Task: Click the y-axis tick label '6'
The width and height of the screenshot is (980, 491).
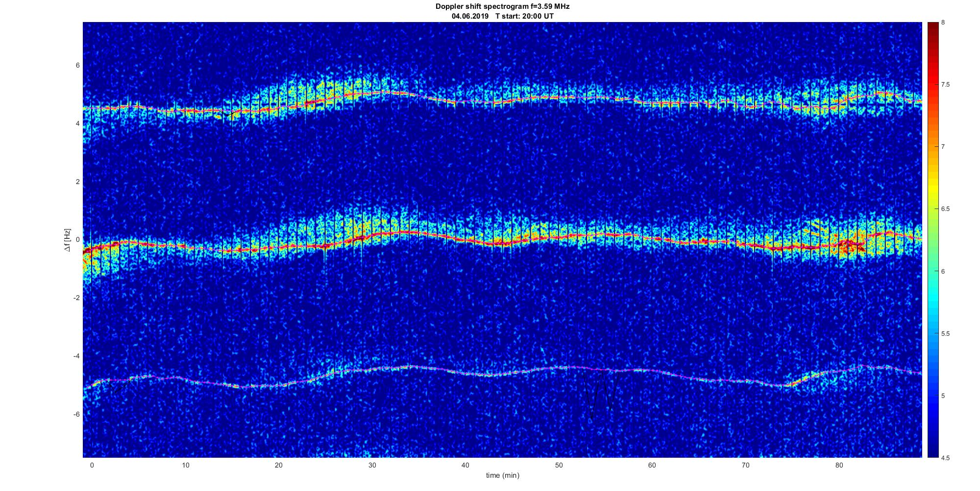Action: (x=78, y=66)
